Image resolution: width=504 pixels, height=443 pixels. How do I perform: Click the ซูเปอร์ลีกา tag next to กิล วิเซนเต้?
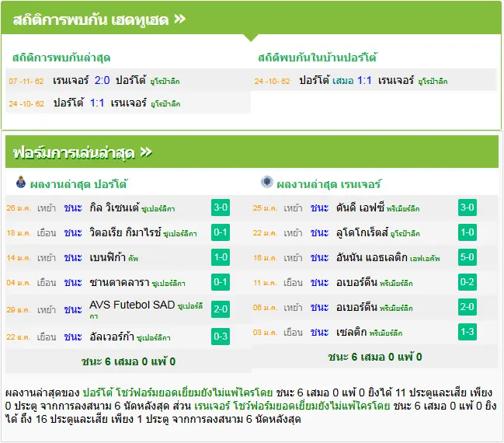[x=158, y=209]
